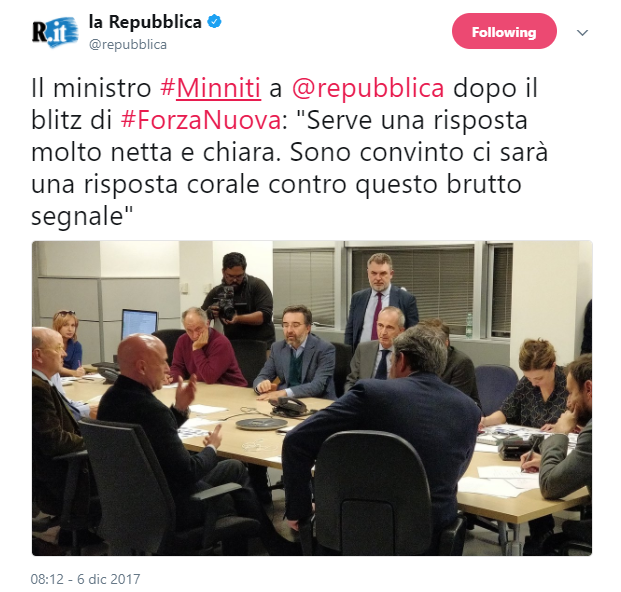
Task: Open the @repubblica mention in tweet text
Action: tap(368, 88)
